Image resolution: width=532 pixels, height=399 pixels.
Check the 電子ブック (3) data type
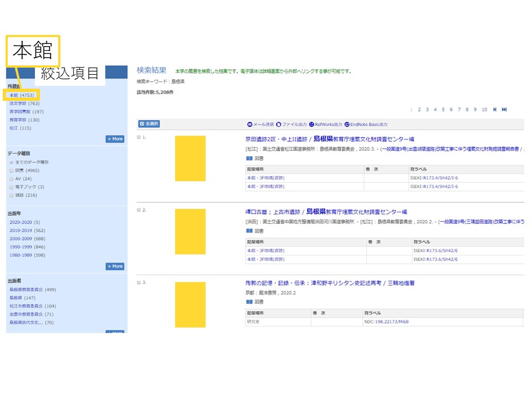tap(12, 187)
